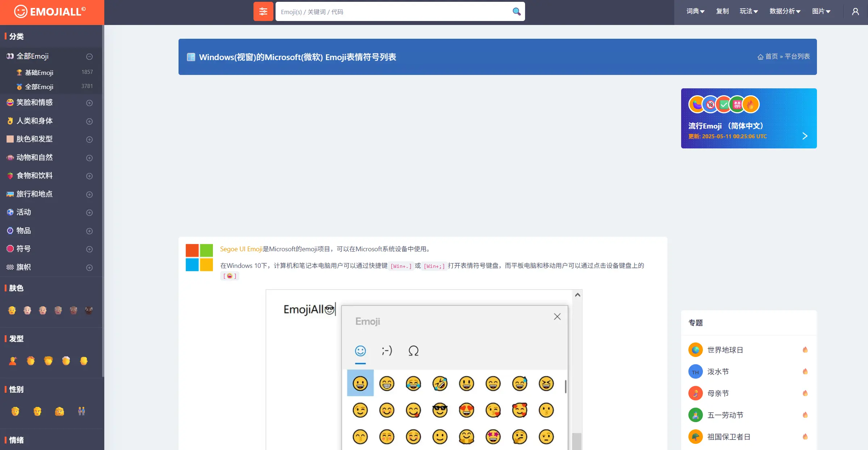Open the 图片 menu
This screenshot has width=868, height=450.
[x=821, y=12]
